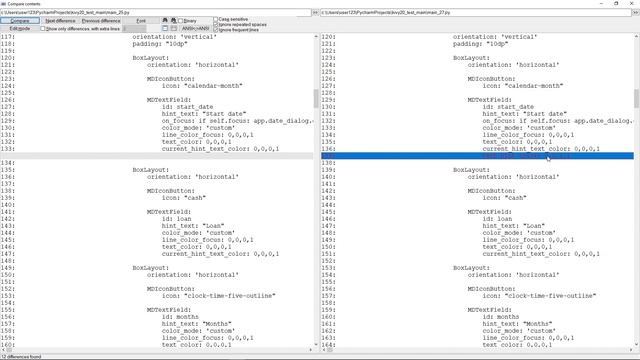Image resolution: width=640 pixels, height=360 pixels.
Task: Jump to the Next difference
Action: (x=60, y=20)
